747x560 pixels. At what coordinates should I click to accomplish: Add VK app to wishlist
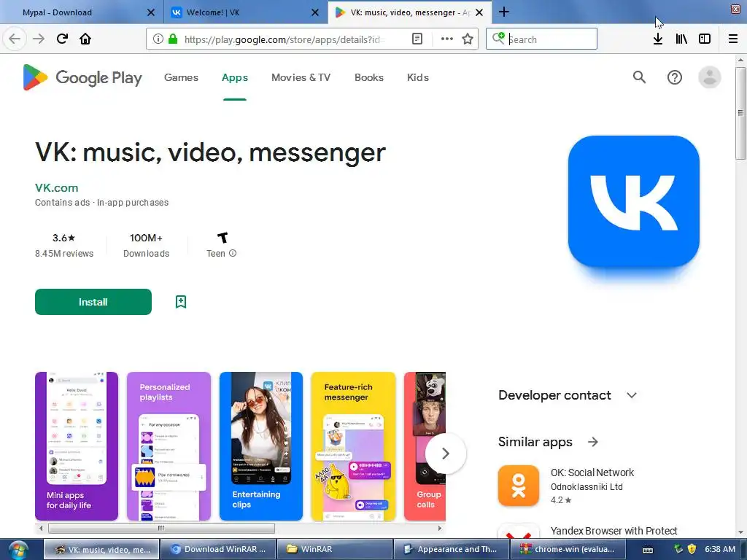click(x=181, y=301)
